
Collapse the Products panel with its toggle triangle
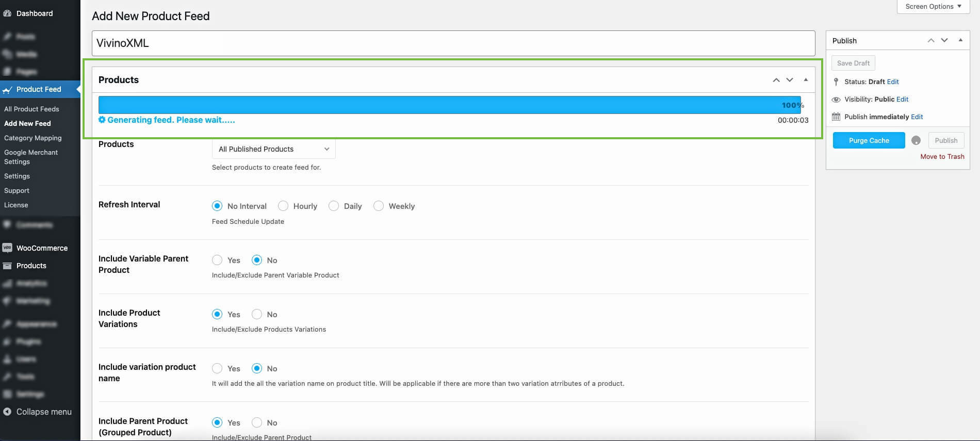[806, 80]
